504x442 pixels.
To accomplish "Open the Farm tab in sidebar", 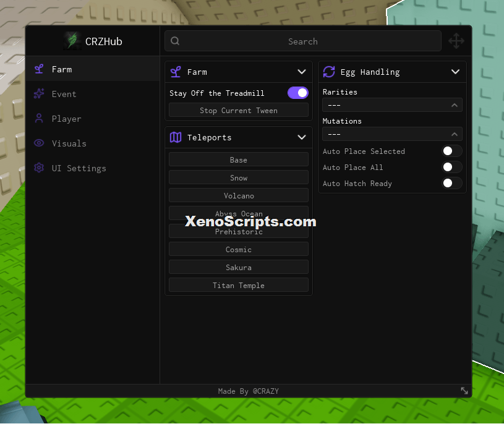I will tap(93, 69).
